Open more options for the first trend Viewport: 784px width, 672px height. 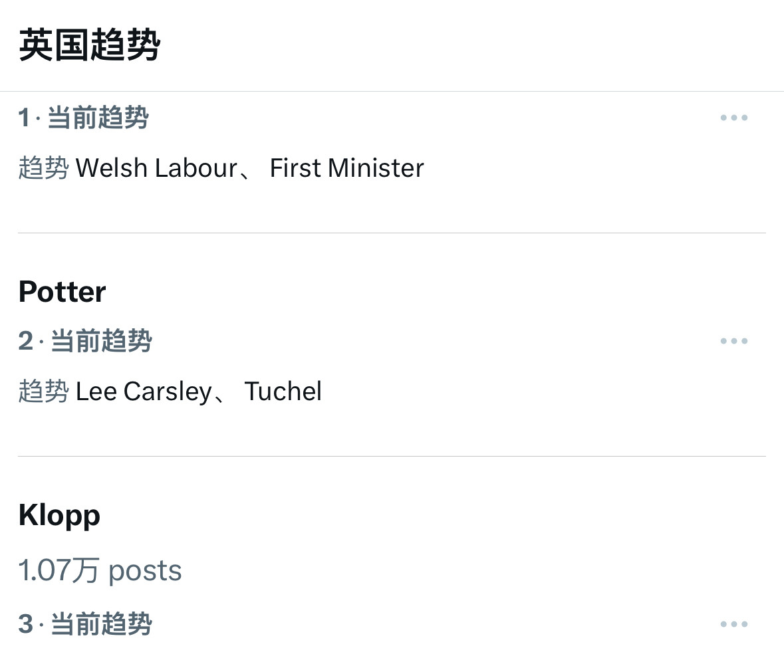733,118
